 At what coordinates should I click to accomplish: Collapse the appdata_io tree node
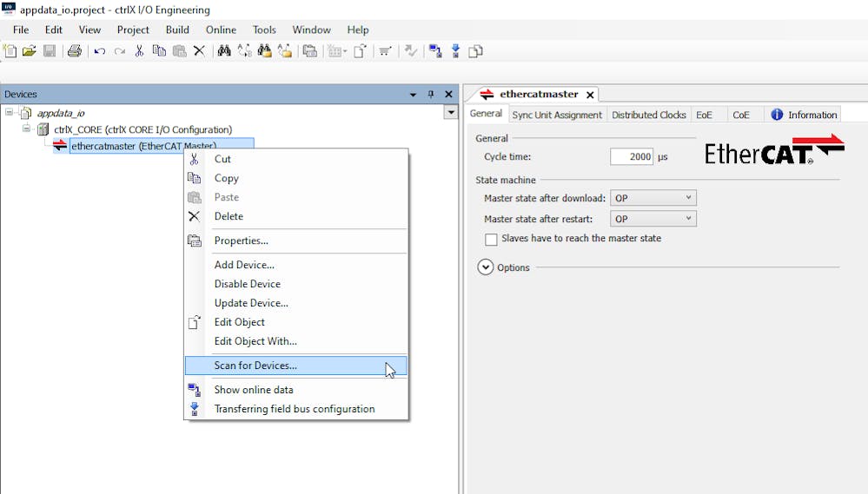(10, 112)
